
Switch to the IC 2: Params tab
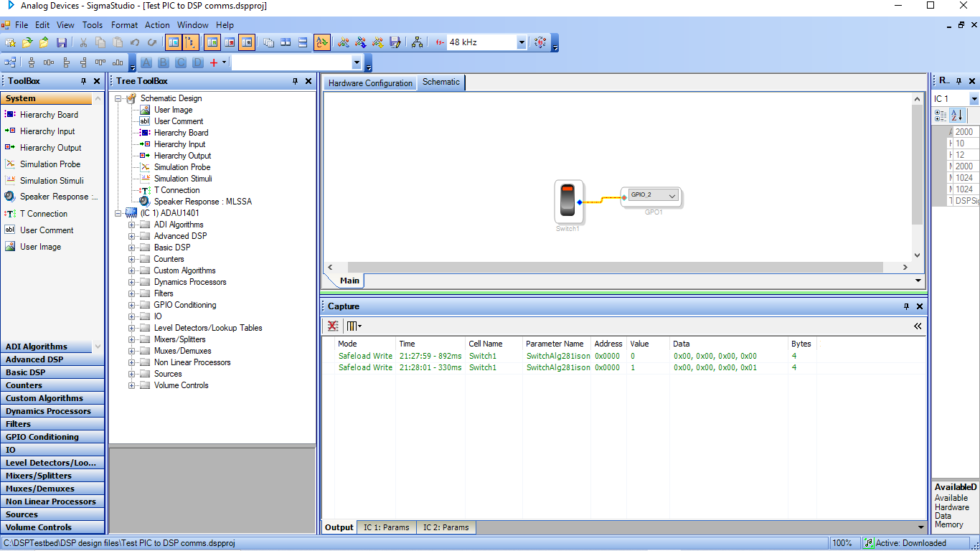(x=446, y=527)
